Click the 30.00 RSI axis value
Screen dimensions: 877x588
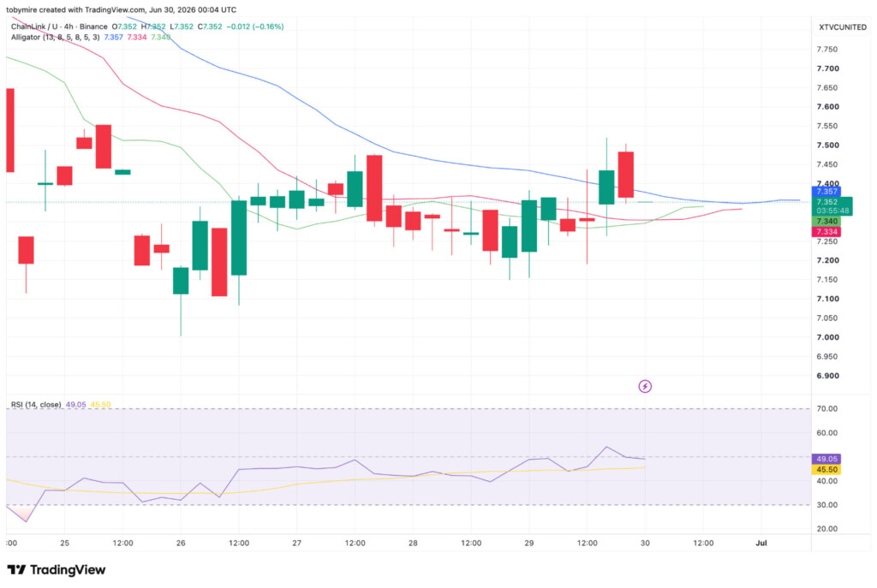(826, 505)
